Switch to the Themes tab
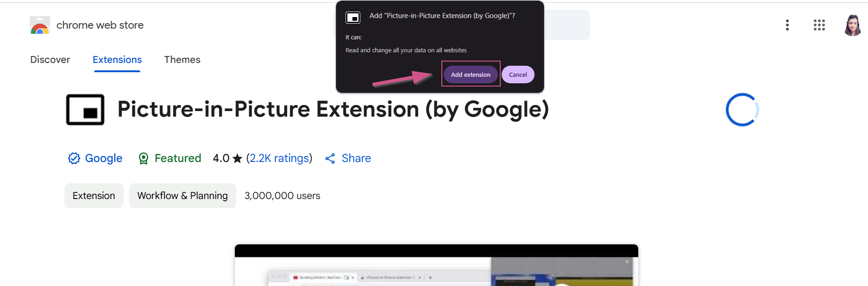Image resolution: width=868 pixels, height=286 pixels. point(182,60)
